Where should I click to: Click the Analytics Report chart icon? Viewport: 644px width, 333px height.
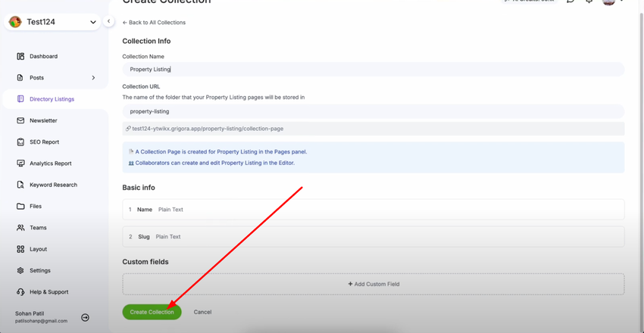pyautogui.click(x=20, y=163)
